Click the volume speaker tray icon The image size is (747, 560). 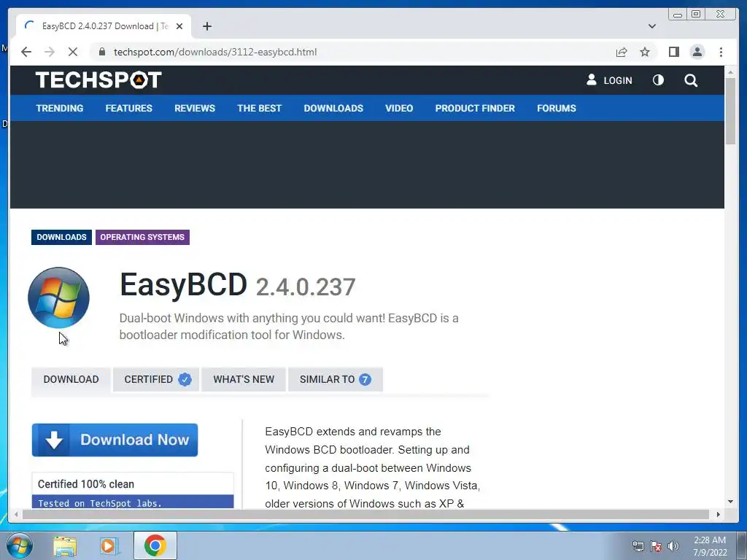coord(673,546)
